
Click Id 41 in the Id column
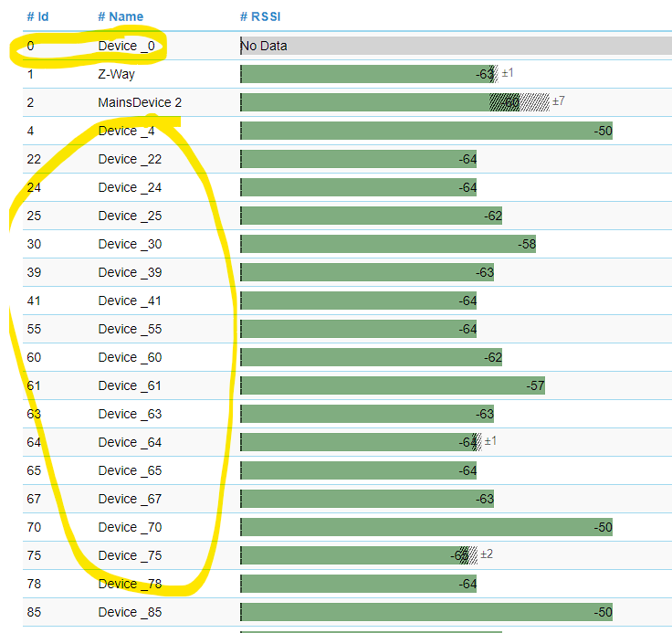tap(34, 301)
